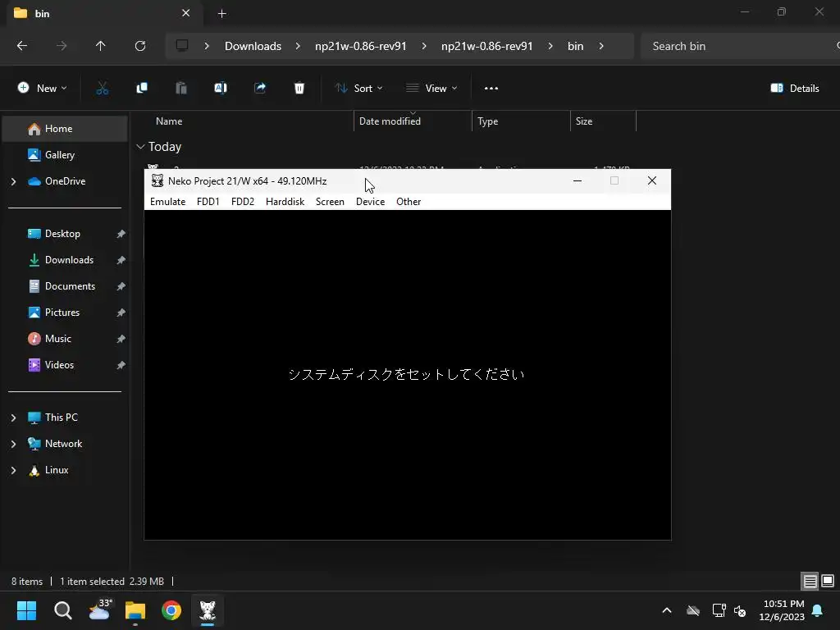Click the OneDrive tray icon
This screenshot has height=630, width=840.
point(693,610)
